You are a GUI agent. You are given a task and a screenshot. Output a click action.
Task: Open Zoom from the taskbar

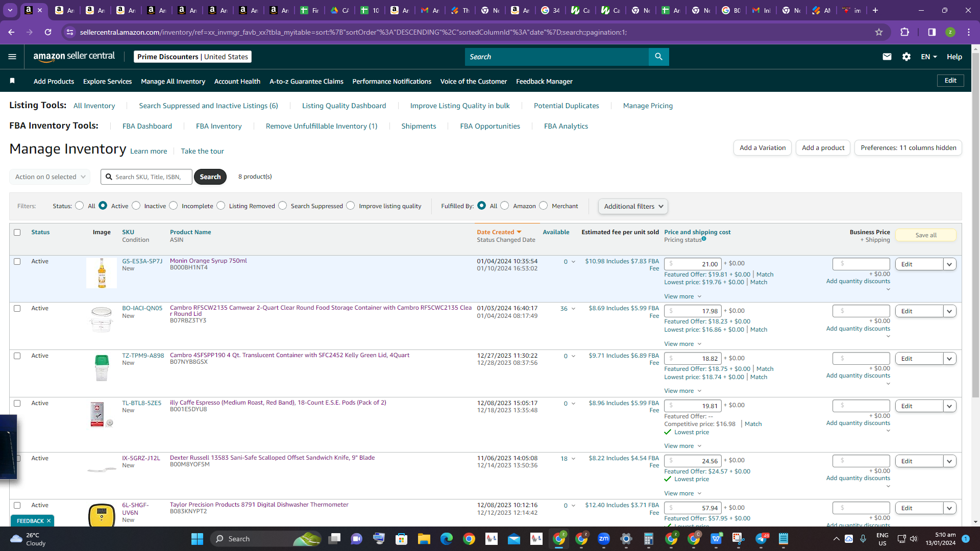[x=604, y=539]
